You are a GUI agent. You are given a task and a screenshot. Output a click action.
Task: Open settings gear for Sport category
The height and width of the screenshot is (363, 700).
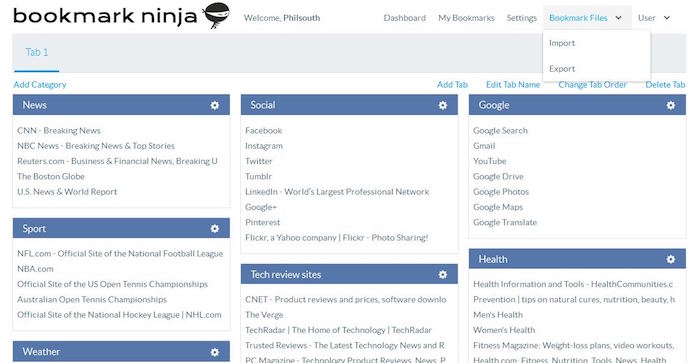(215, 229)
